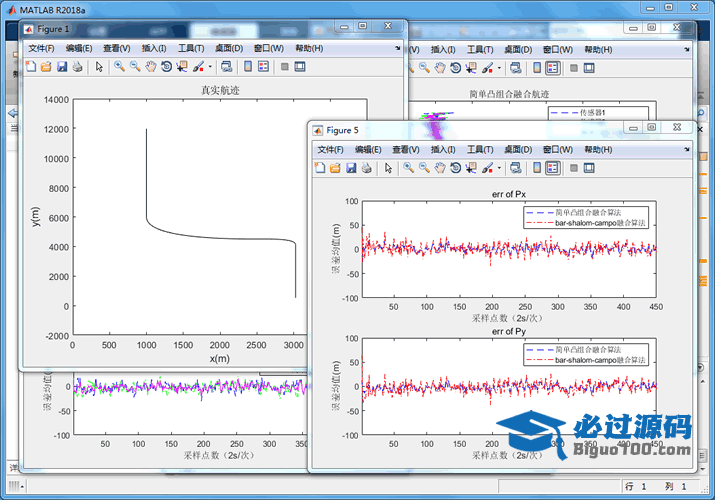This screenshot has width=715, height=500.
Task: Click Link Plot in background figure window
Action: (x=516, y=68)
